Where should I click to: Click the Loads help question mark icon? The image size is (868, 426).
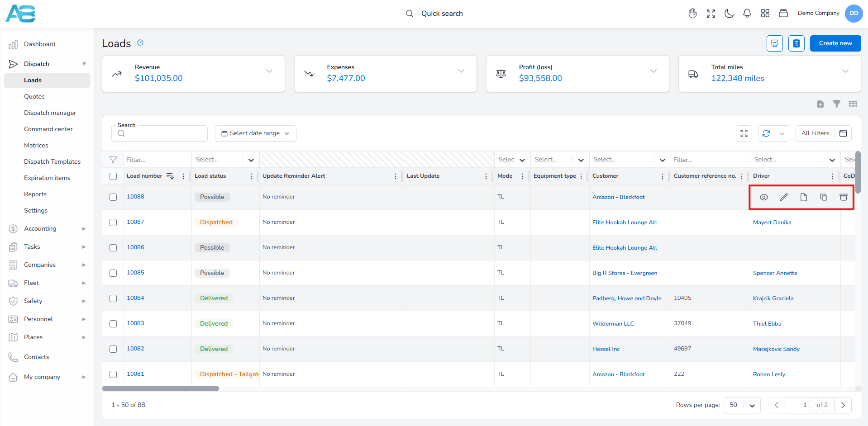tap(140, 43)
